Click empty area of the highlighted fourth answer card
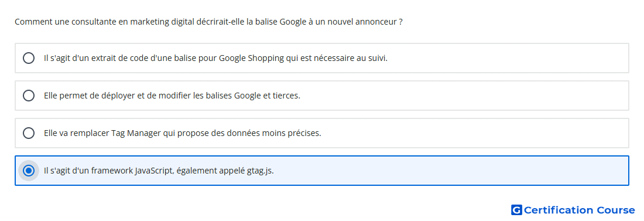The image size is (644, 221). click(x=452, y=171)
